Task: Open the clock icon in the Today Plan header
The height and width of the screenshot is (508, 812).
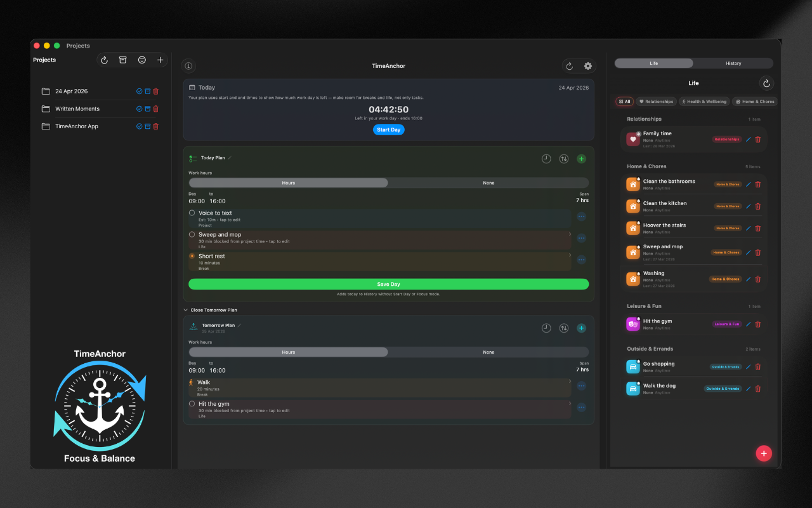Action: point(546,159)
